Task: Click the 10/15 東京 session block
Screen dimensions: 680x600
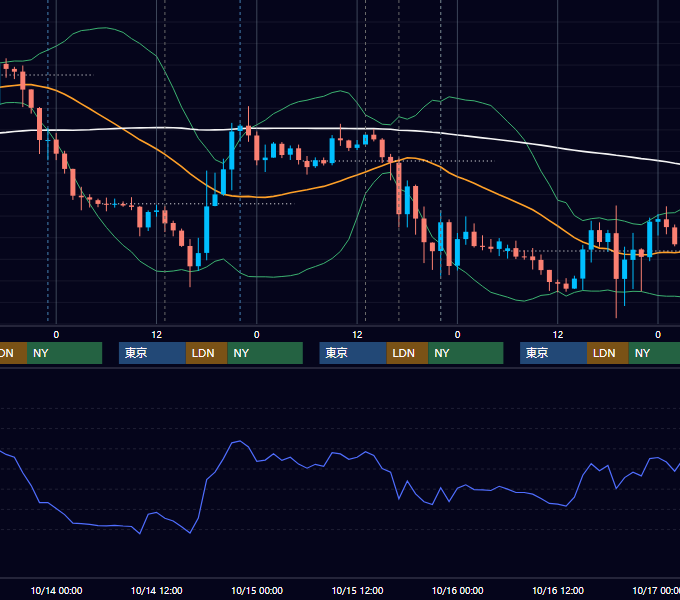Action: [353, 353]
